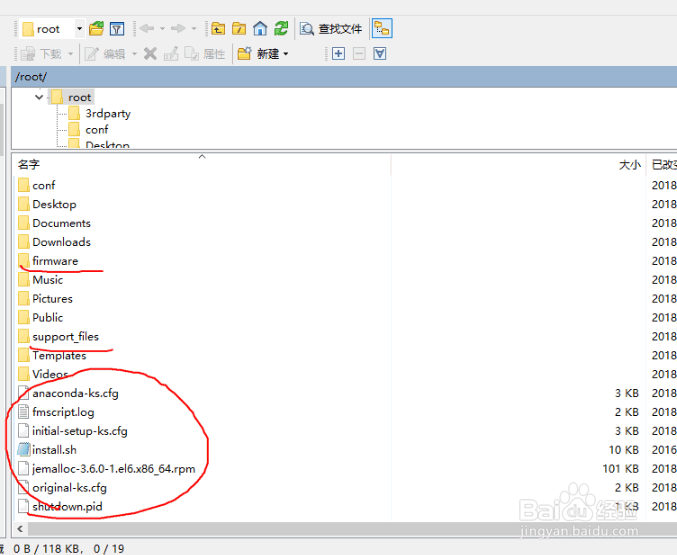Click the rename icon beside delete

171,54
